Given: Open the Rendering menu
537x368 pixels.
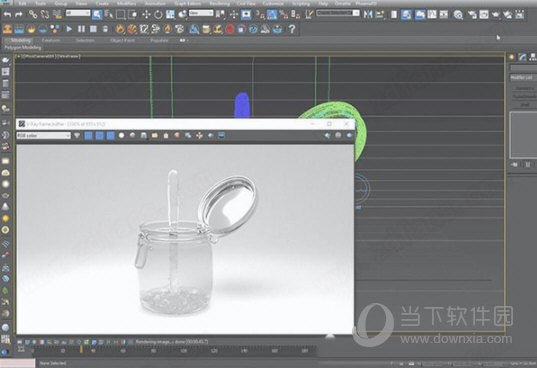Looking at the screenshot, I should pyautogui.click(x=220, y=4).
